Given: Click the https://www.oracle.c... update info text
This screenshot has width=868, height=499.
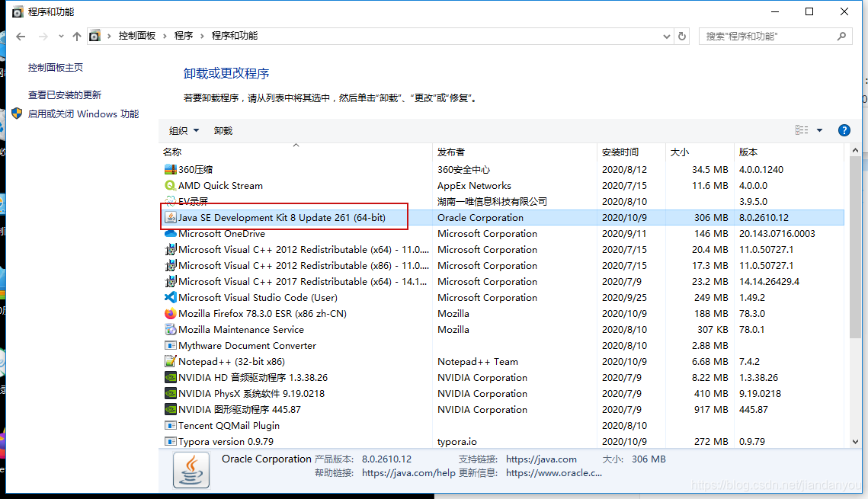Looking at the screenshot, I should point(553,473).
